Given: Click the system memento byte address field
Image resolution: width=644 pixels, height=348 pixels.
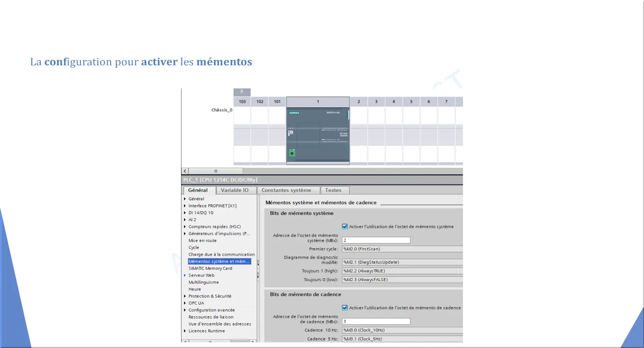Looking at the screenshot, I should (376, 240).
